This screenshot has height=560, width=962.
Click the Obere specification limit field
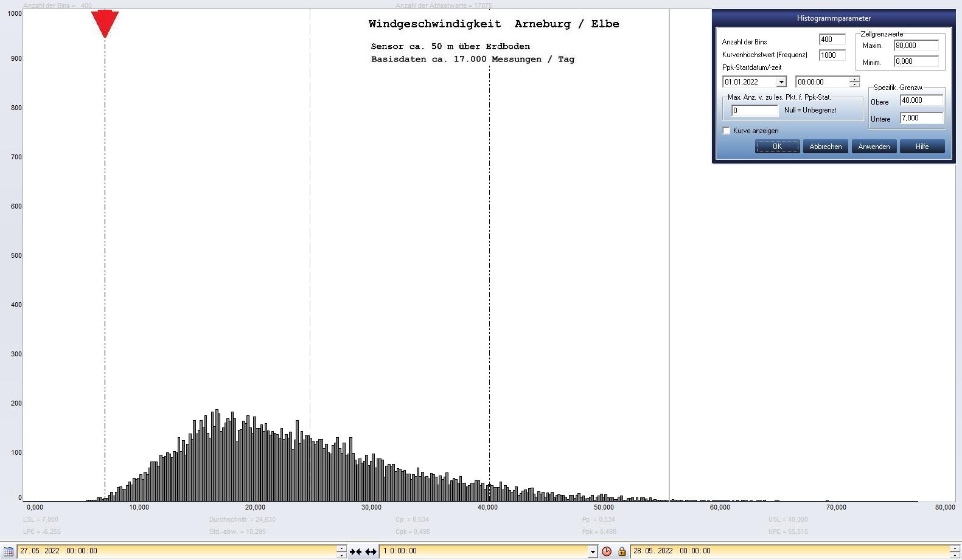point(921,101)
